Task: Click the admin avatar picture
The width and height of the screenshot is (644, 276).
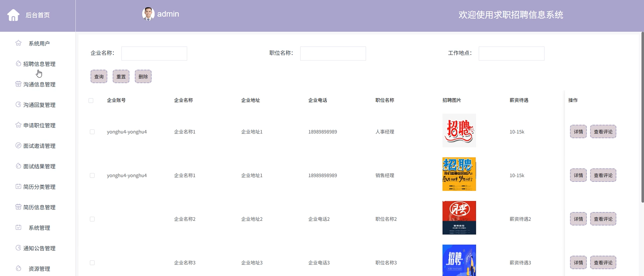Action: point(148,14)
